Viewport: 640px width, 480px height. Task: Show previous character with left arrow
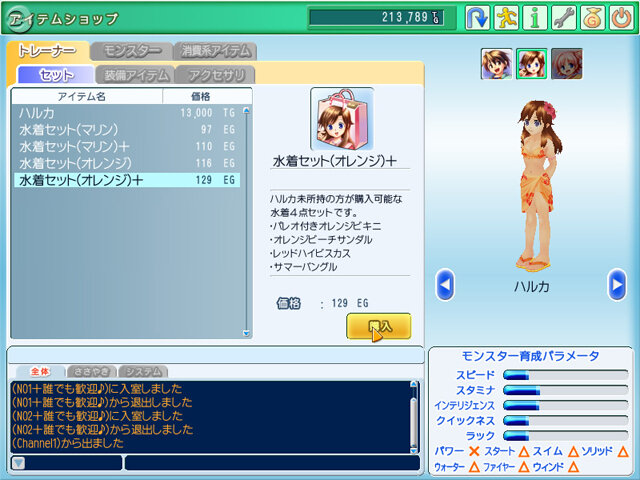[445, 285]
